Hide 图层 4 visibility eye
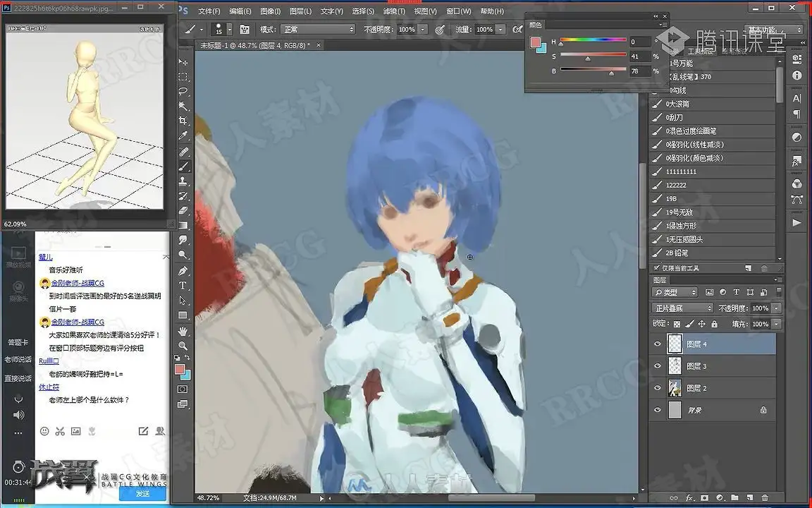Screen dimensions: 812x508 tap(658, 344)
